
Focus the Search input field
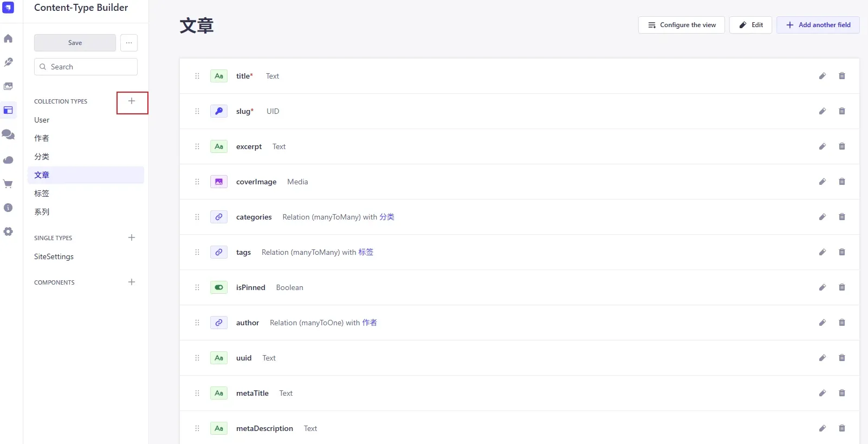[x=86, y=67]
